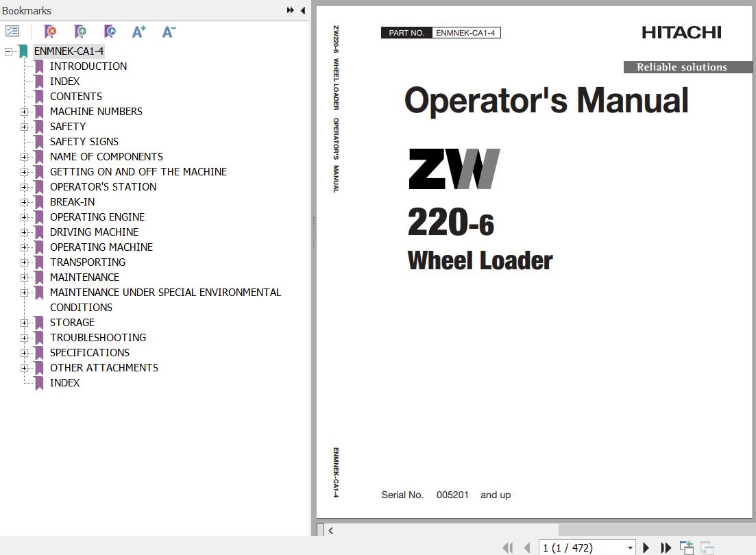Open the OTHER ATTACHMENTS bookmark label
The image size is (756, 555).
tap(103, 368)
